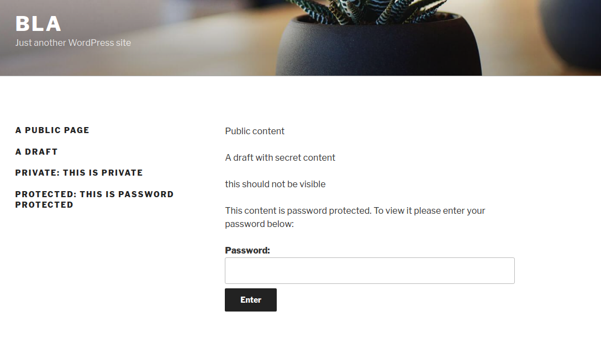
Task: Click the word 'PROTECTED' on the link's second line
Action: click(x=44, y=205)
